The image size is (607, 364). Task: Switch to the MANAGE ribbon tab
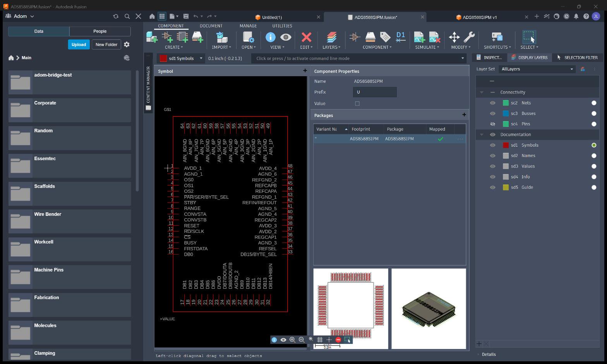pyautogui.click(x=248, y=26)
